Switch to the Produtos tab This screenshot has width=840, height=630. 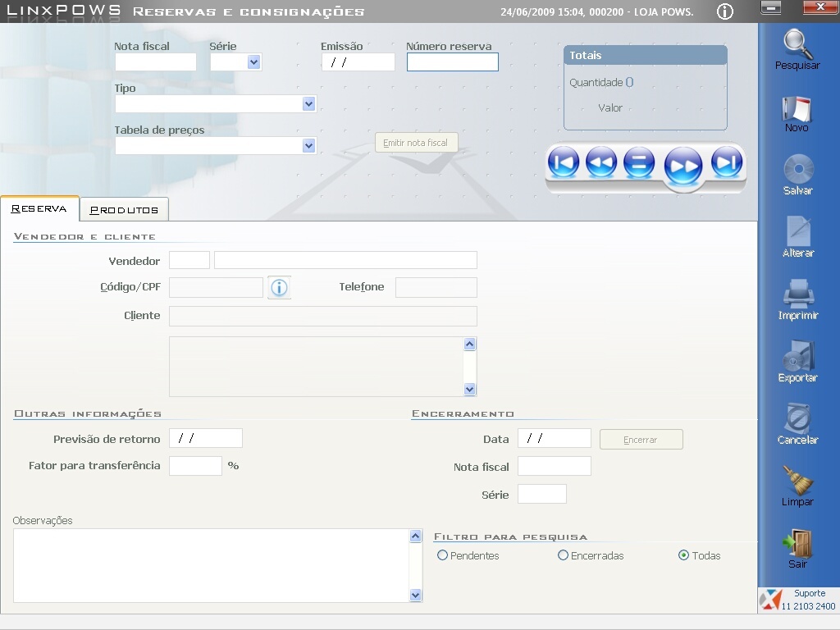(x=125, y=210)
